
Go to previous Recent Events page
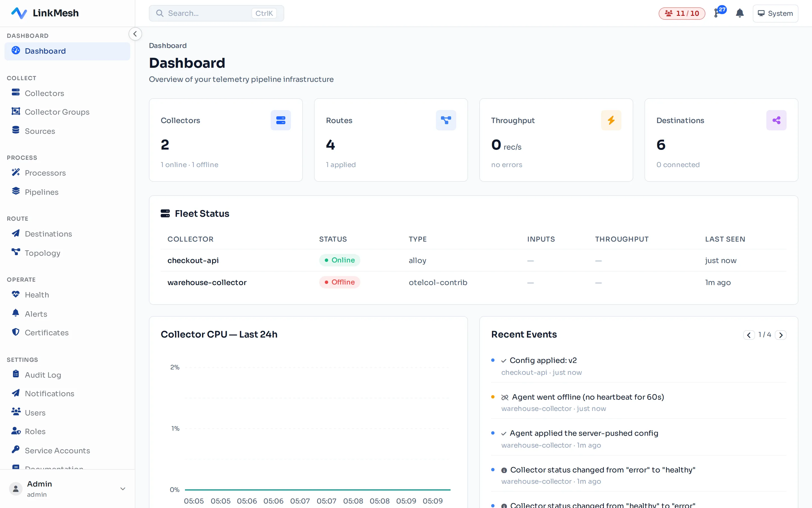pyautogui.click(x=749, y=335)
